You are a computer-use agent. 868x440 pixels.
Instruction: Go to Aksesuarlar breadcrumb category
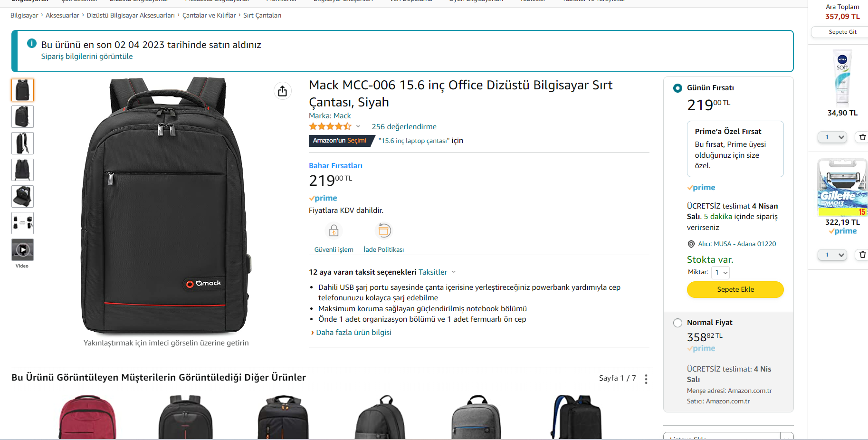point(62,15)
